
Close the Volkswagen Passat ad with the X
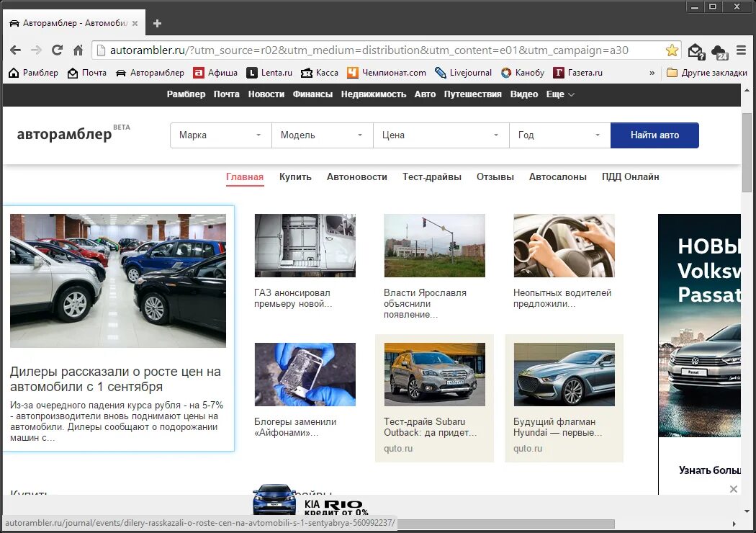(734, 489)
